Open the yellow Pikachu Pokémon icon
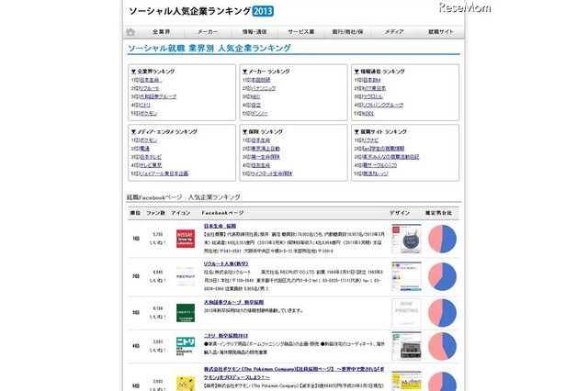This screenshot has width=588, height=391. [x=186, y=384]
